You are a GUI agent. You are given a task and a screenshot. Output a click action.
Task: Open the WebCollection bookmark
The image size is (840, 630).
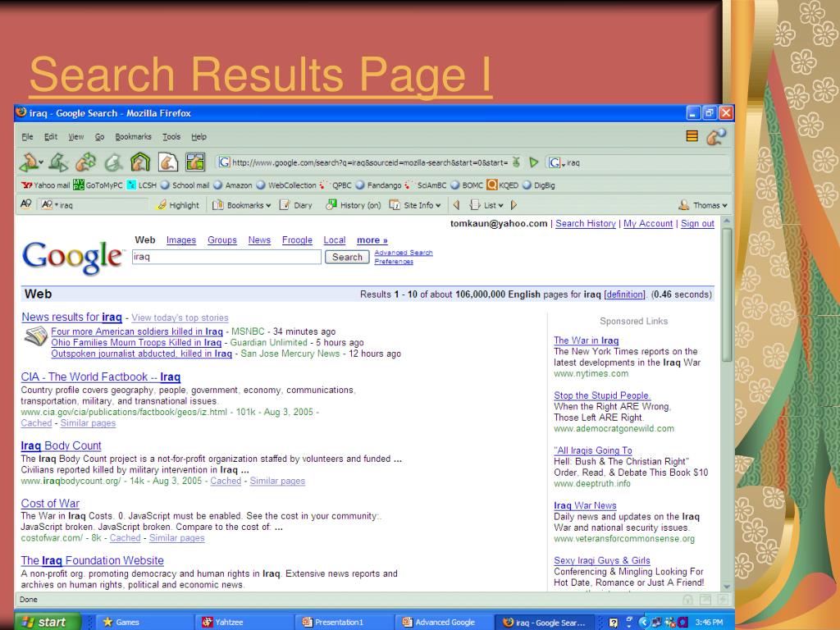(286, 185)
